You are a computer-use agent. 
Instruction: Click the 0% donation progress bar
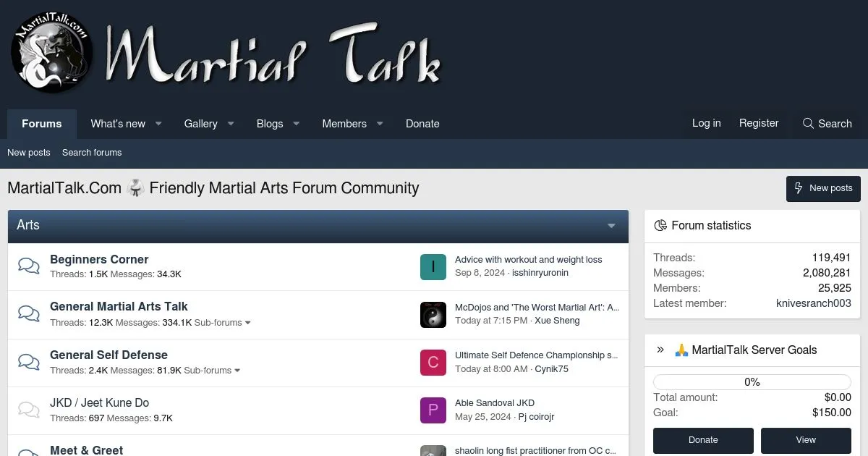752,382
